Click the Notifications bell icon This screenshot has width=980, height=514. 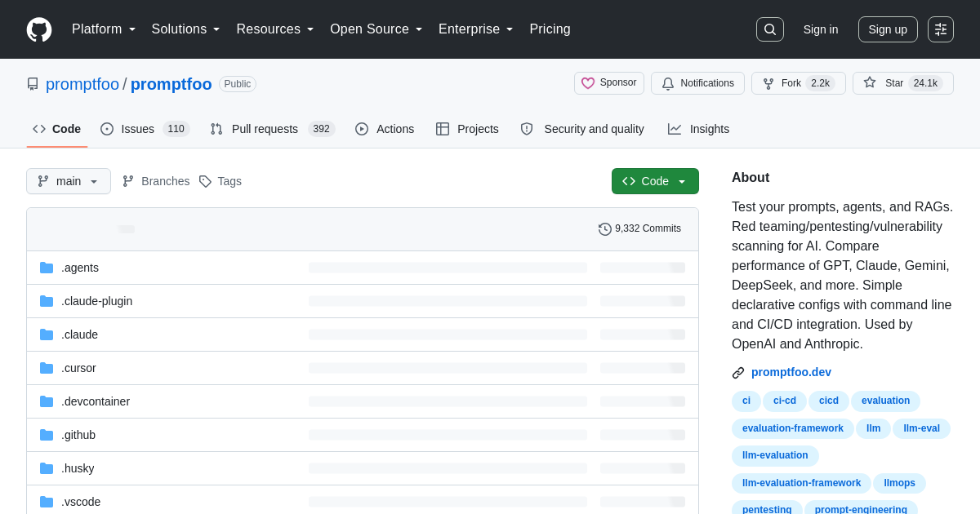[x=668, y=83]
